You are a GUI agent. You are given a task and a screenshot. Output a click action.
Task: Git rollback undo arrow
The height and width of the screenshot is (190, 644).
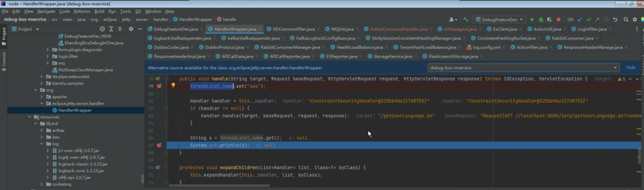(615, 20)
